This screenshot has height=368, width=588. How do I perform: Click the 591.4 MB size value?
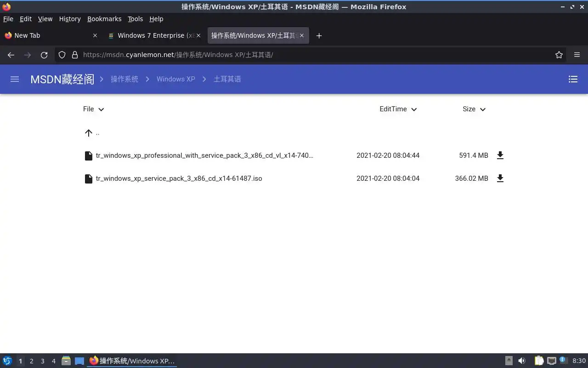[474, 155]
